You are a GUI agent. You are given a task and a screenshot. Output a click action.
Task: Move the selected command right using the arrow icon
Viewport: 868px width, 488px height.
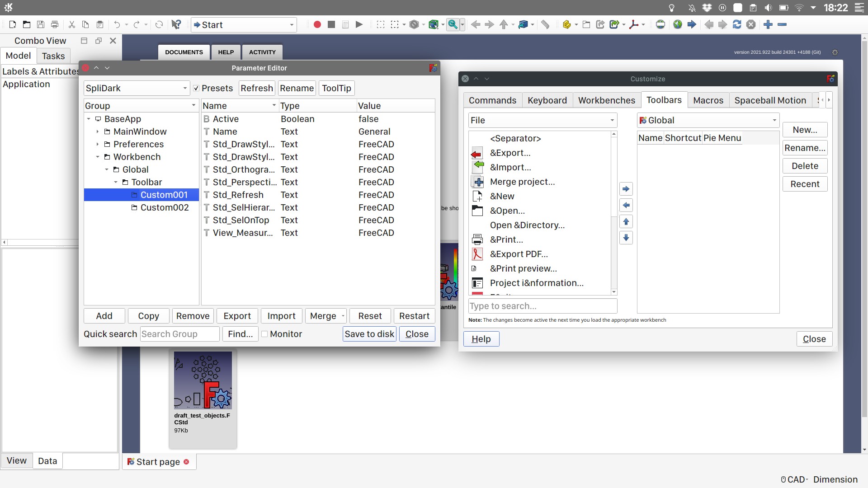[626, 189]
